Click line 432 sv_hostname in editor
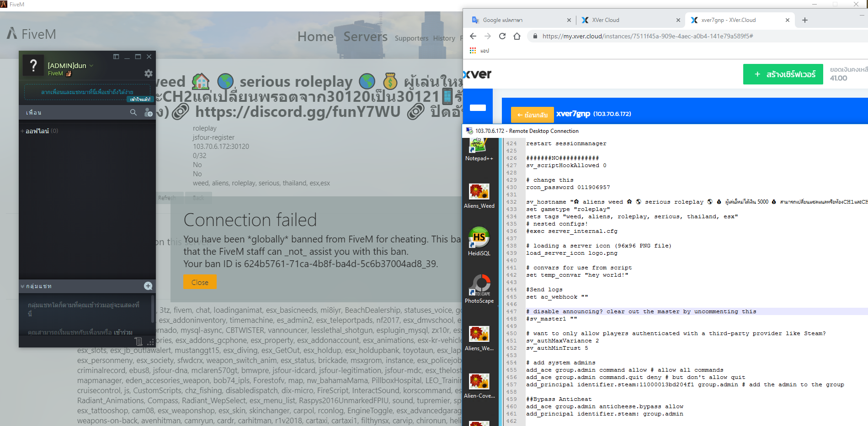This screenshot has height=426, width=868. 697,202
